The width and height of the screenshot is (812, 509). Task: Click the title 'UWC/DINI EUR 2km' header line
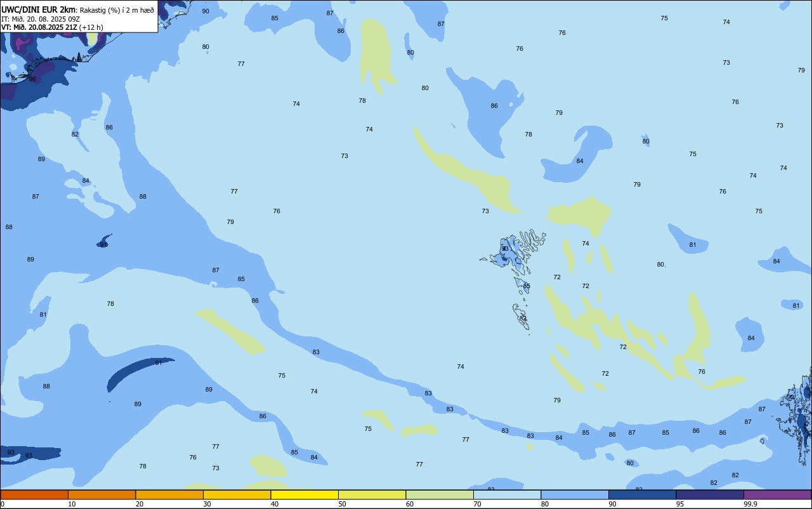pyautogui.click(x=78, y=10)
